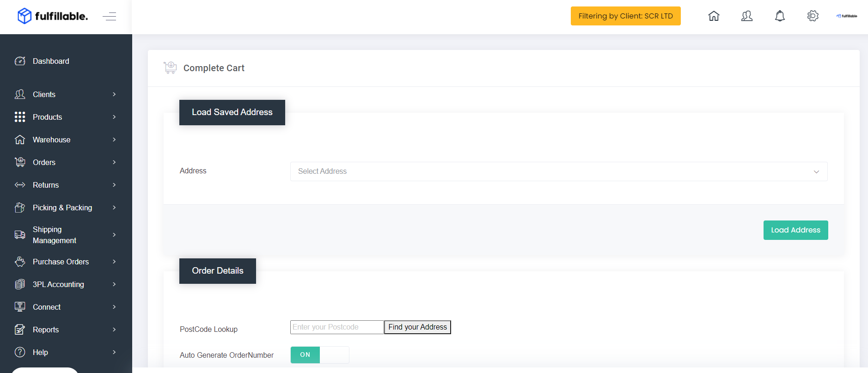Click the Complete Cart header icon

[x=170, y=68]
